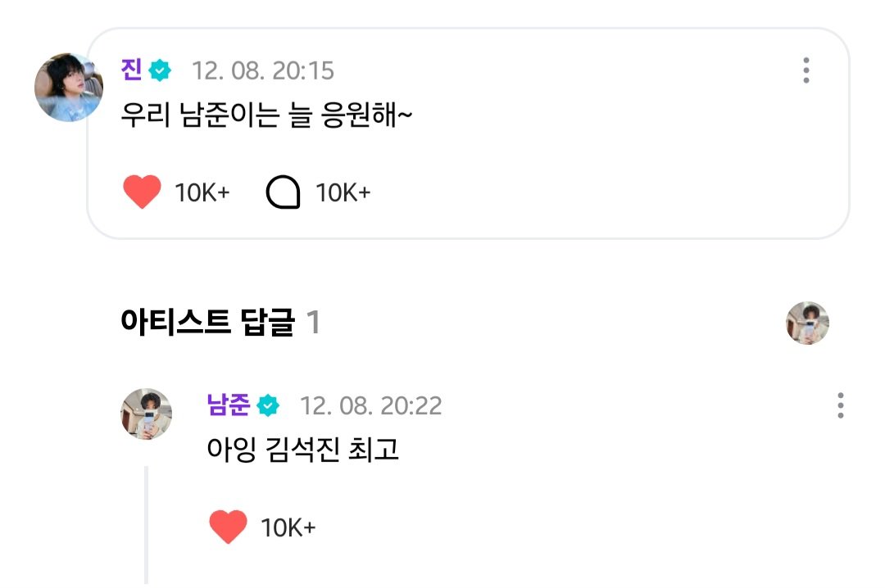Screen dimensions: 885x588
Task: Open the three-dot menu on 남준's reply
Action: [841, 405]
